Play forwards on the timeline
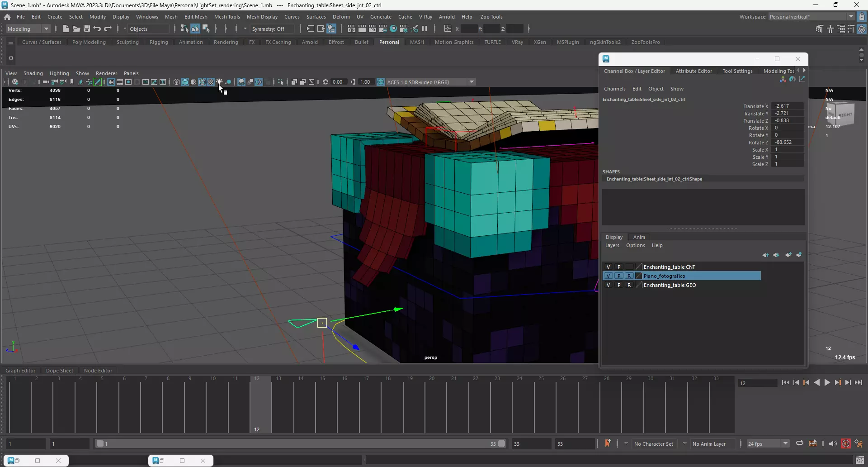The width and height of the screenshot is (868, 467). [x=827, y=382]
